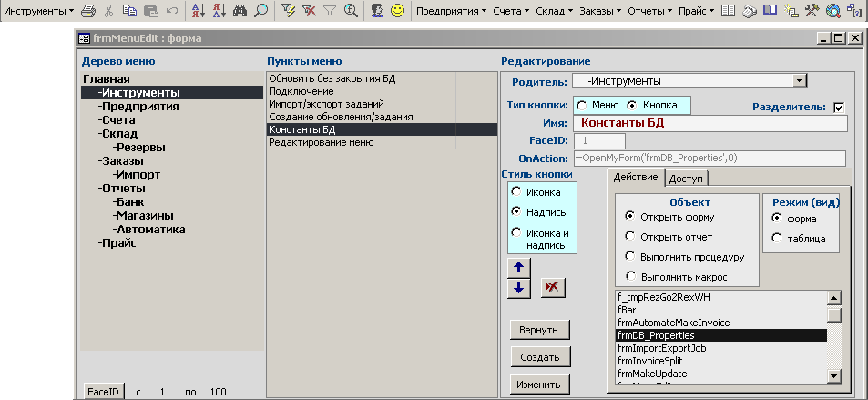The height and width of the screenshot is (400, 868).
Task: Click the red X delete item button
Action: (x=553, y=287)
